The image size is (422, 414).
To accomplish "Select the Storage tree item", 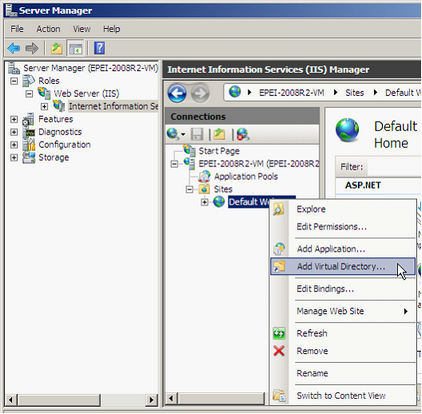I will pyautogui.click(x=54, y=157).
